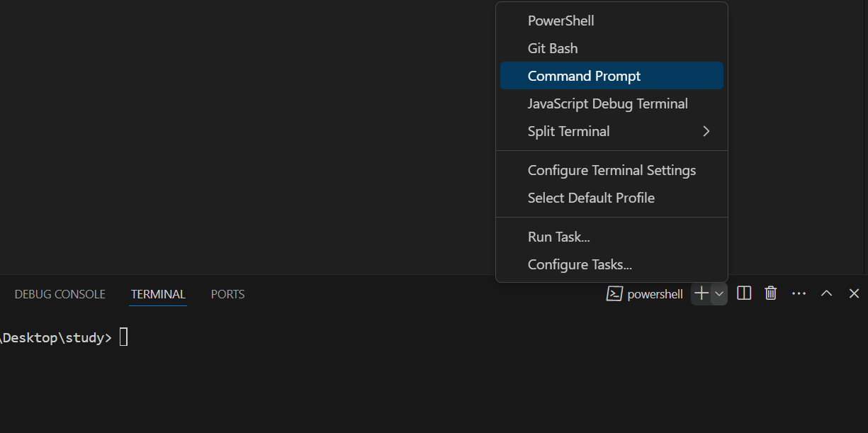Click the powershell terminal instance icon
The height and width of the screenshot is (433, 868).
click(614, 294)
